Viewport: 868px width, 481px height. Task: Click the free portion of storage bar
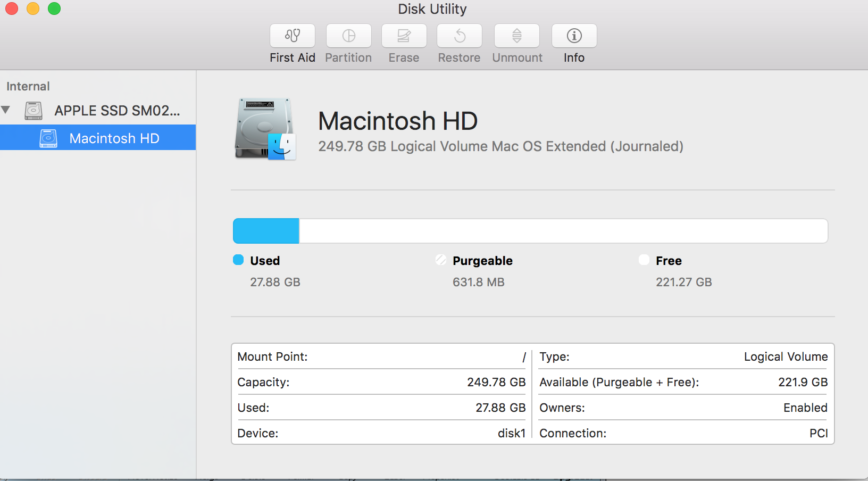click(564, 231)
